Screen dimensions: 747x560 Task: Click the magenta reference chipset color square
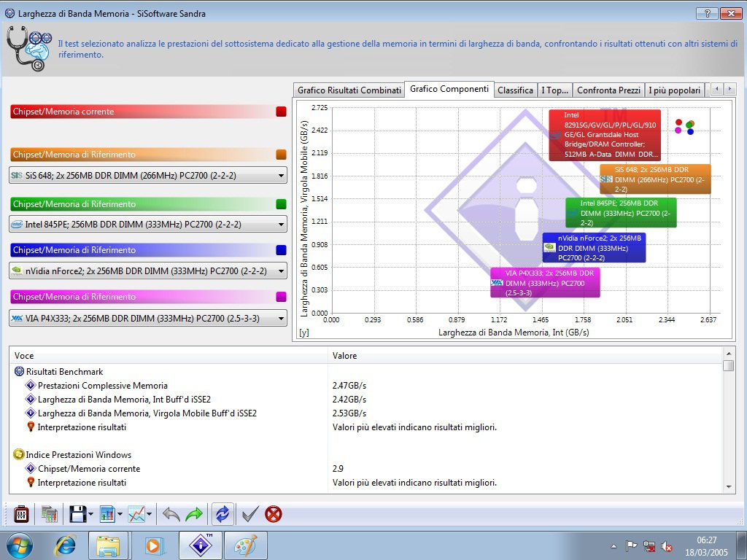point(281,297)
